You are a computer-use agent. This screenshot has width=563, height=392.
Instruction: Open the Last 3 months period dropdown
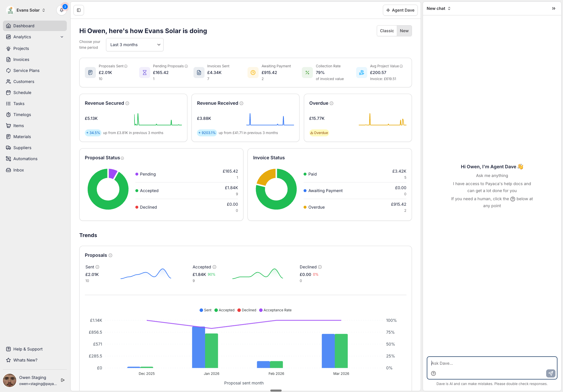[x=135, y=45]
